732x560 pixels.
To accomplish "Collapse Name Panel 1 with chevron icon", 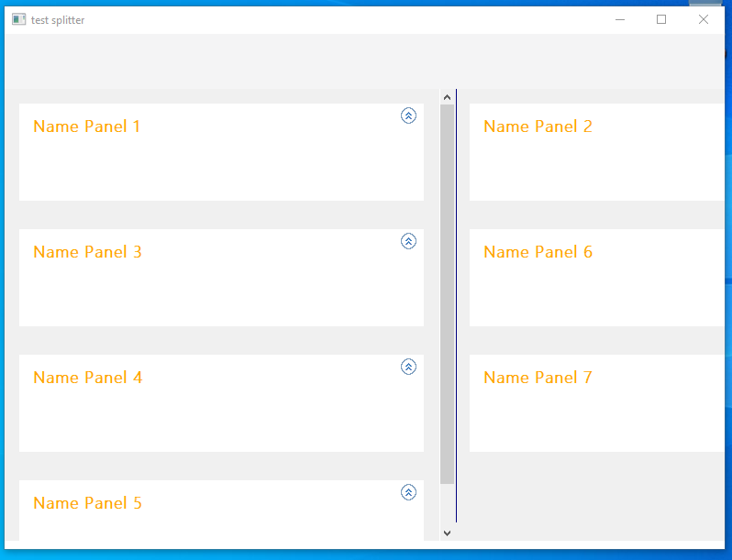I will click(408, 115).
